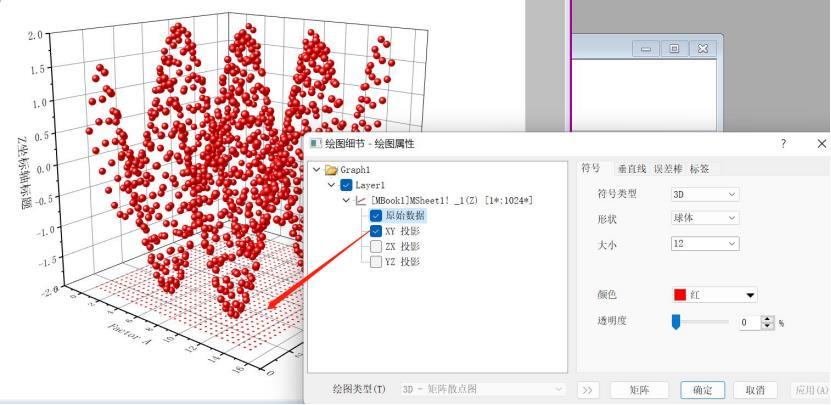The width and height of the screenshot is (831, 405).
Task: Click the 取消 button
Action: tap(755, 390)
